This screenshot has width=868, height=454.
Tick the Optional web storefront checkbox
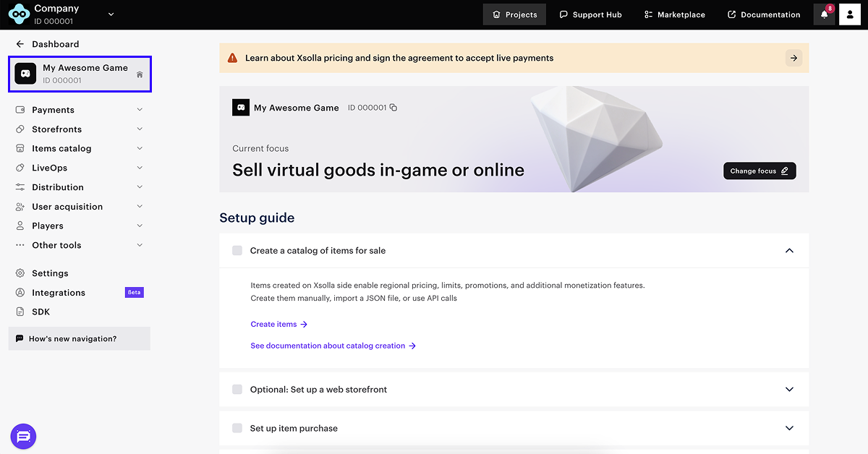(x=237, y=390)
